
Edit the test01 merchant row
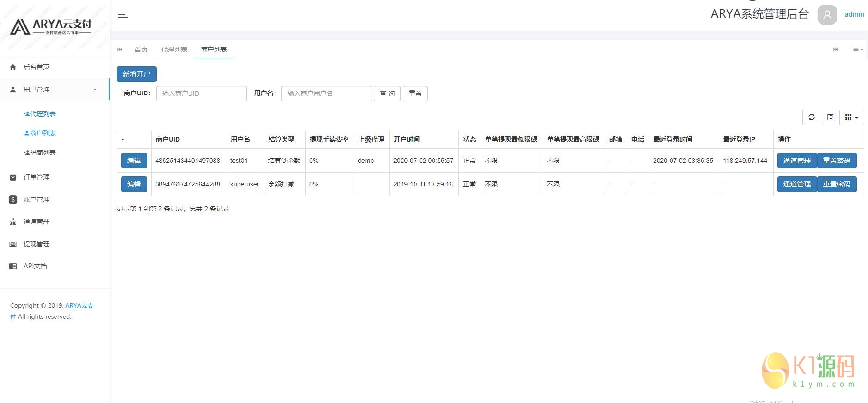coord(134,161)
